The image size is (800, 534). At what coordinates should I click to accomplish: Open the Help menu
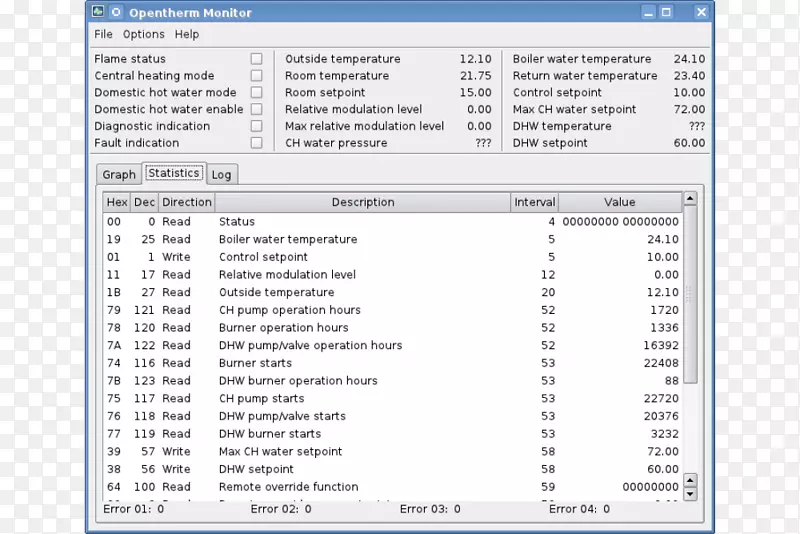[x=187, y=34]
